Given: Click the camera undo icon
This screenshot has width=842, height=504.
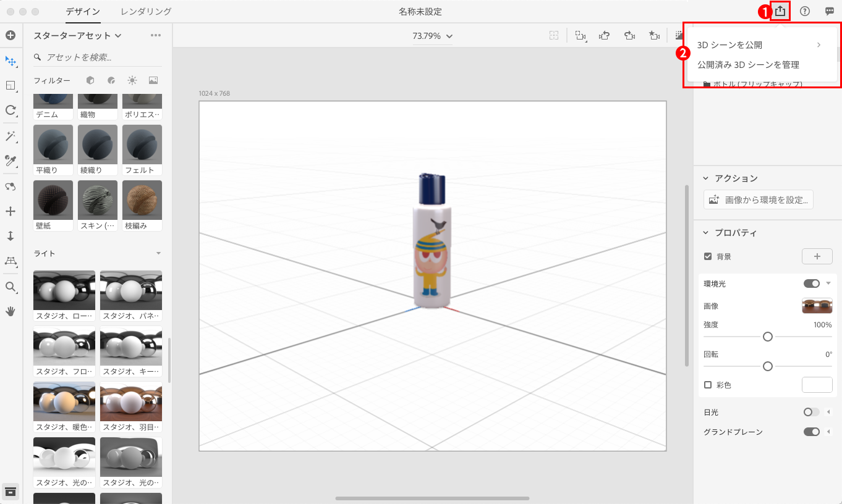Looking at the screenshot, I should [605, 36].
